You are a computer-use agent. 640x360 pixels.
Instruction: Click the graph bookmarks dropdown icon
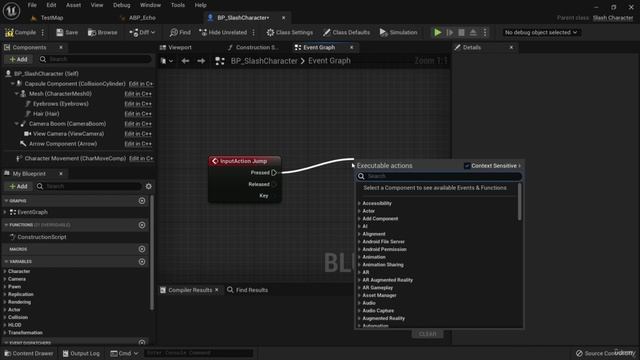coord(167,61)
